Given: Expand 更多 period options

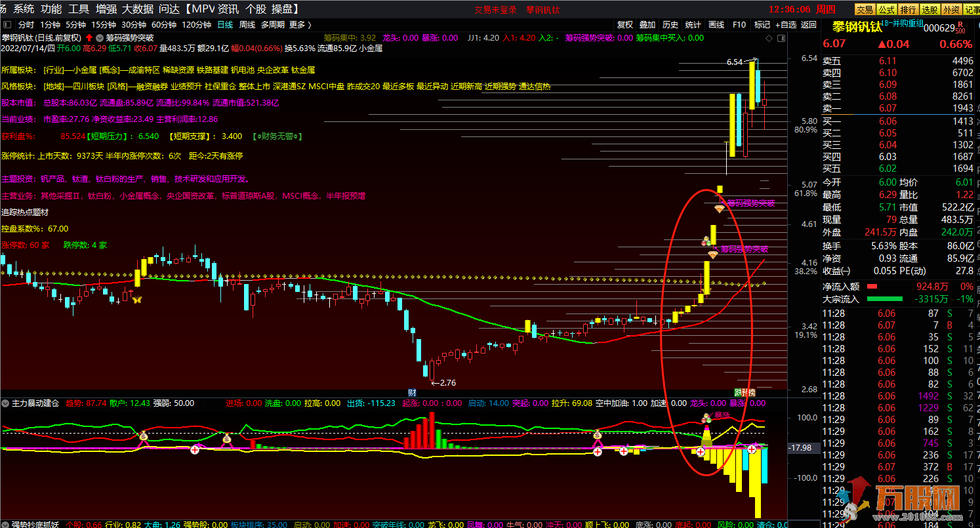Looking at the screenshot, I should pyautogui.click(x=300, y=24).
